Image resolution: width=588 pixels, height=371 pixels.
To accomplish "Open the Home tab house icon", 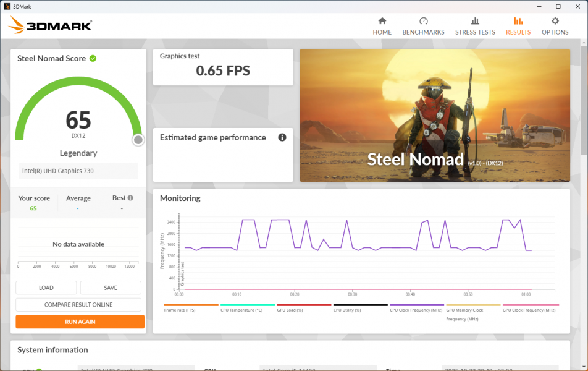I will tap(382, 21).
